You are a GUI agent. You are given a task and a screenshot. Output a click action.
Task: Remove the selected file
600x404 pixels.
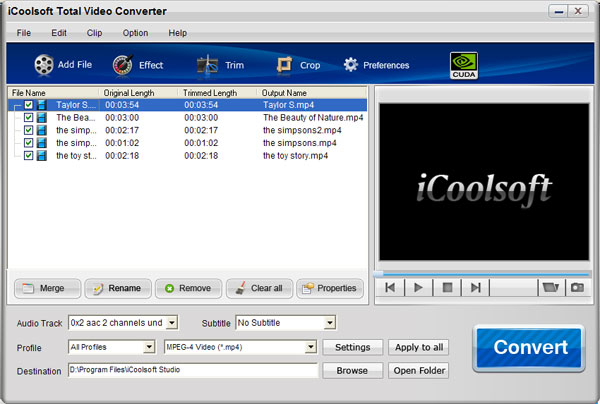188,288
